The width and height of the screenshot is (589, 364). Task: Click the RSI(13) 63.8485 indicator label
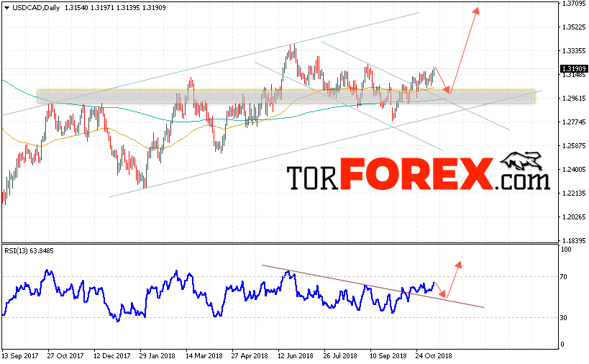[x=29, y=250]
